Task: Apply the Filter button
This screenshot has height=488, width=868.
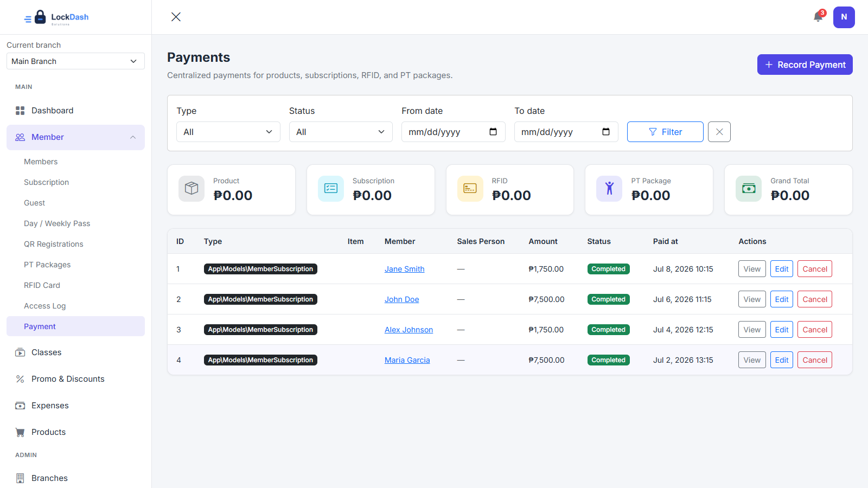Action: pyautogui.click(x=665, y=132)
